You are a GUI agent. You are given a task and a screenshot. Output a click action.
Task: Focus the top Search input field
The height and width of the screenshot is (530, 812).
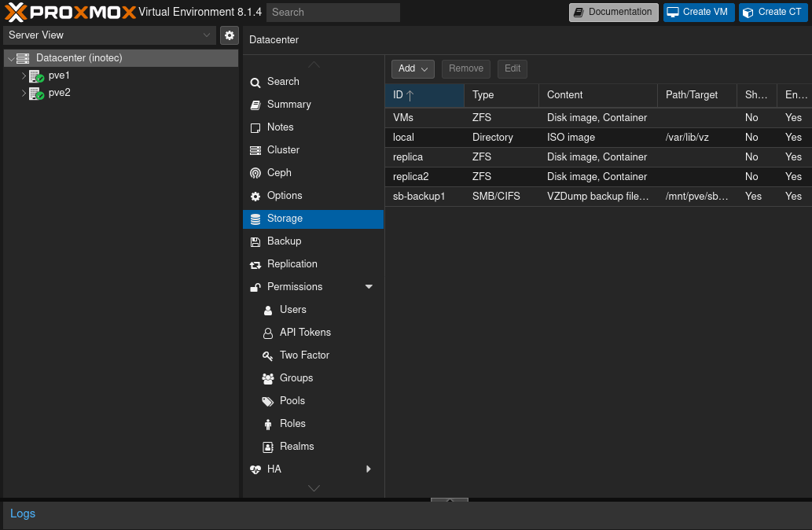click(333, 13)
